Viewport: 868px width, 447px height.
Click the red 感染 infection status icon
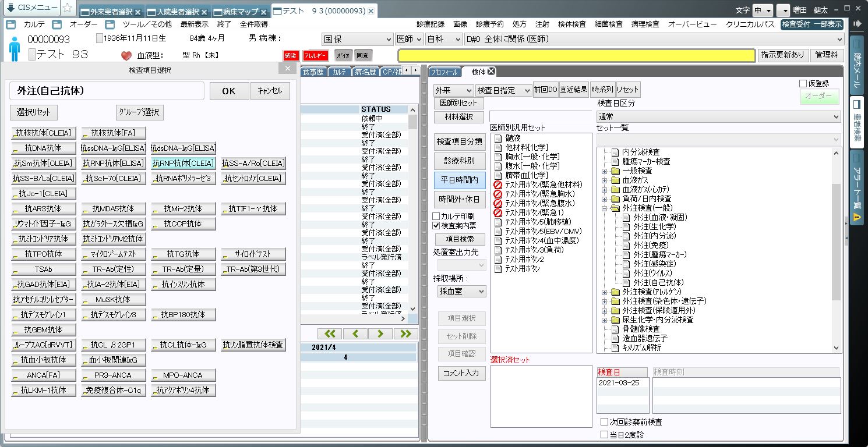[291, 56]
